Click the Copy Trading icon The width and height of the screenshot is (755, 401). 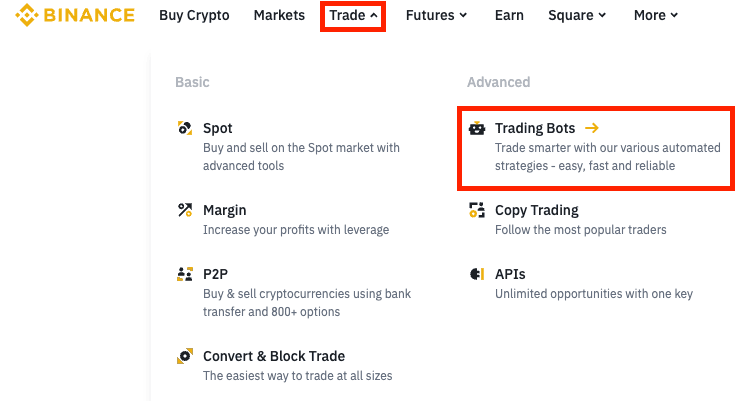[x=477, y=210]
